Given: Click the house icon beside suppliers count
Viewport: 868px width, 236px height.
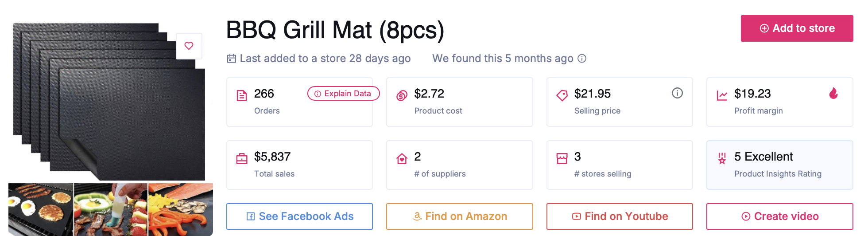Looking at the screenshot, I should click(x=402, y=158).
